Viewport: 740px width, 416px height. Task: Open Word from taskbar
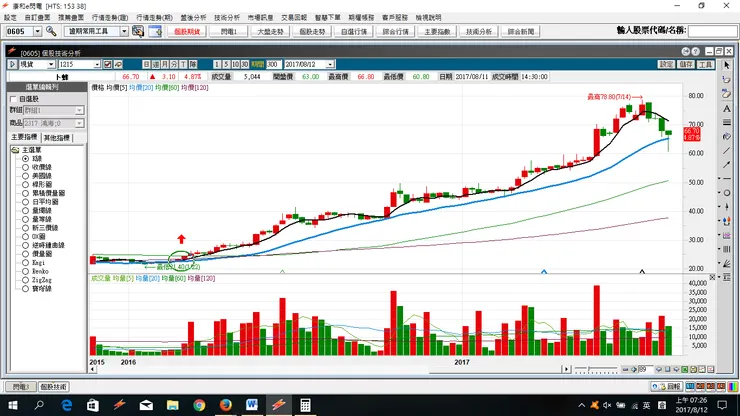click(x=252, y=405)
